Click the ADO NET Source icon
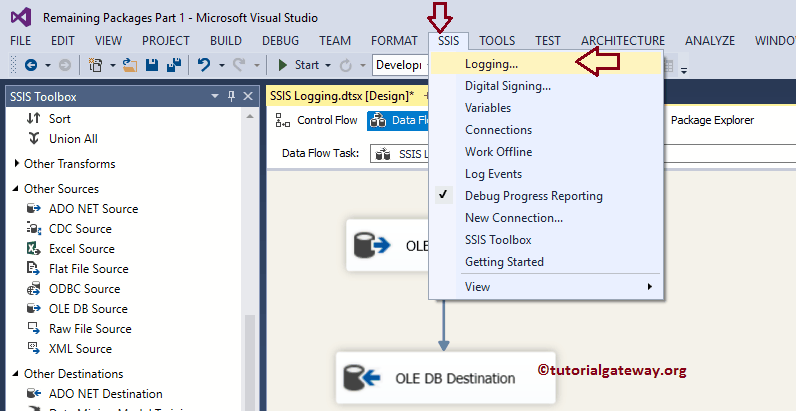Viewport: 796px width, 411px height. (34, 209)
